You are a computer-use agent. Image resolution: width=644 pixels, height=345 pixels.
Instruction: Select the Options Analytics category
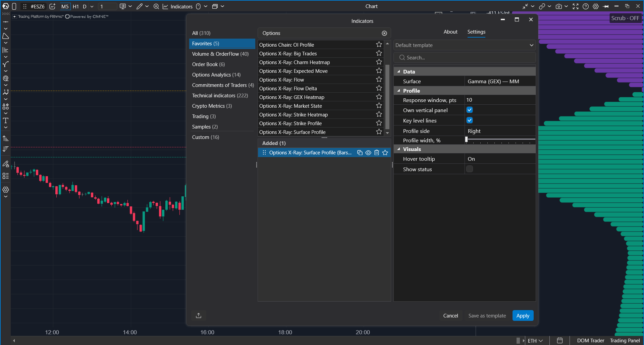(x=216, y=75)
